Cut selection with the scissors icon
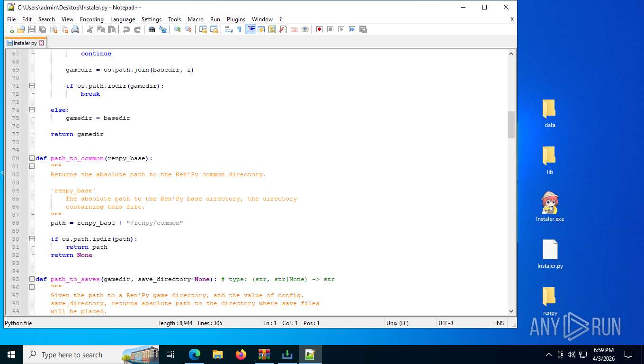The height and width of the screenshot is (364, 644). [90, 29]
